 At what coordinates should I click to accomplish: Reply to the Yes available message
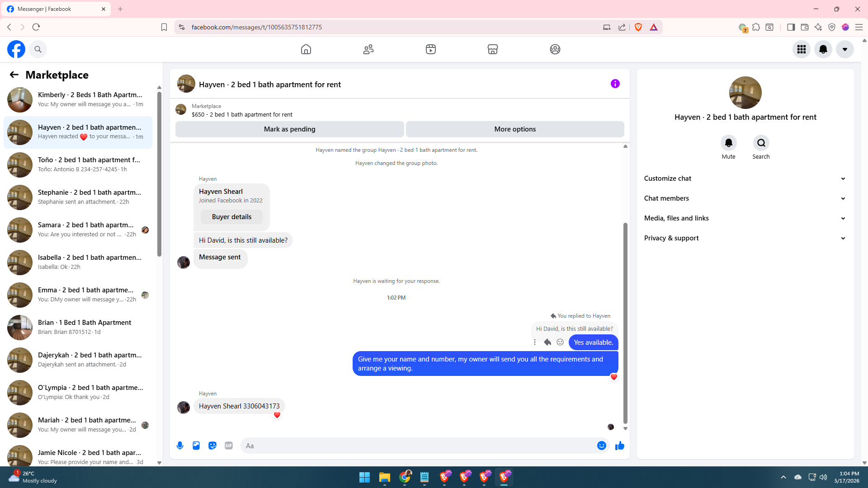[x=547, y=342]
